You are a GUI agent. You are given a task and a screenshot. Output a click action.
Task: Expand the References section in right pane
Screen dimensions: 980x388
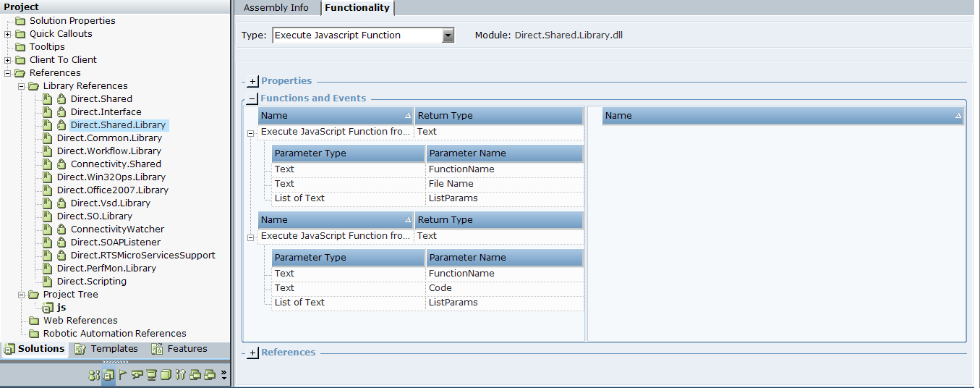click(252, 353)
